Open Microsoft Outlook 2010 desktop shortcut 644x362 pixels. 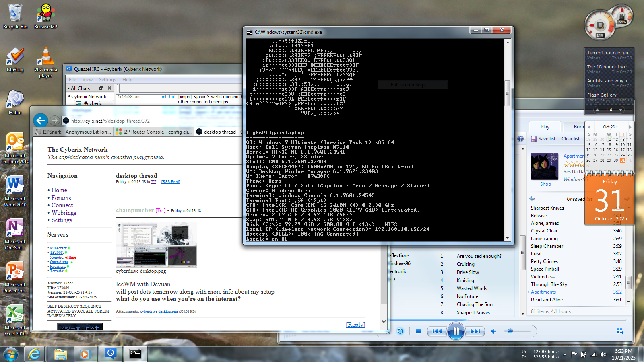click(15, 148)
